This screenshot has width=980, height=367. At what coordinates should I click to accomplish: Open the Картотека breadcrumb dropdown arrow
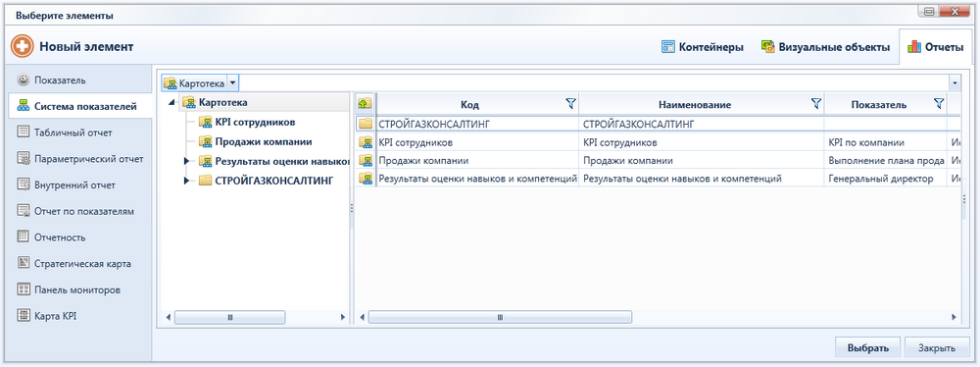click(232, 82)
